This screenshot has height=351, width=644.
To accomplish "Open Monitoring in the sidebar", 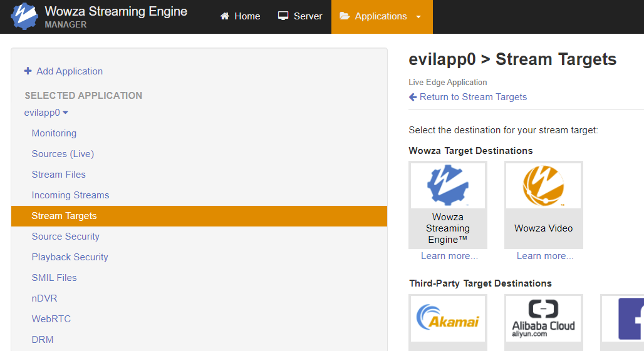I will (54, 133).
